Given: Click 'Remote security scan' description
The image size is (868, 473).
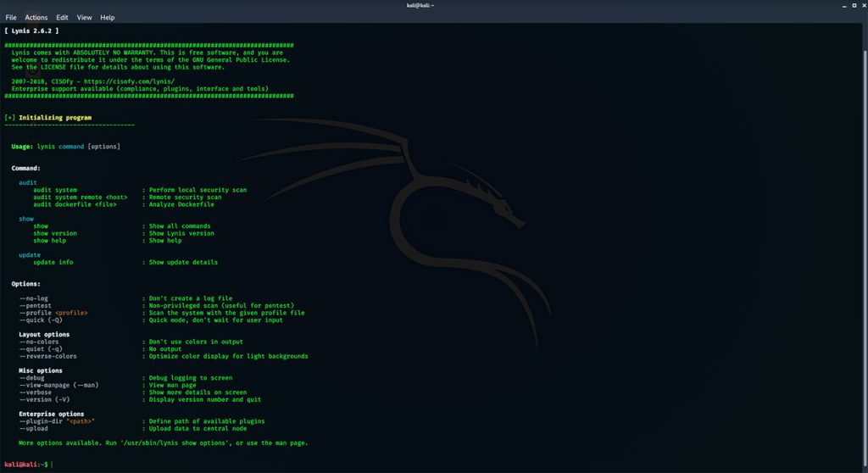Looking at the screenshot, I should 185,198.
